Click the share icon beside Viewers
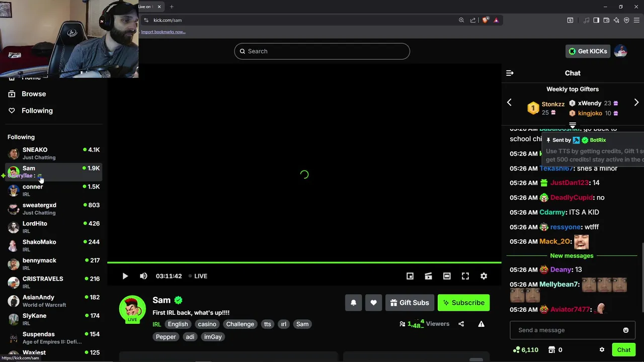 [x=461, y=324]
